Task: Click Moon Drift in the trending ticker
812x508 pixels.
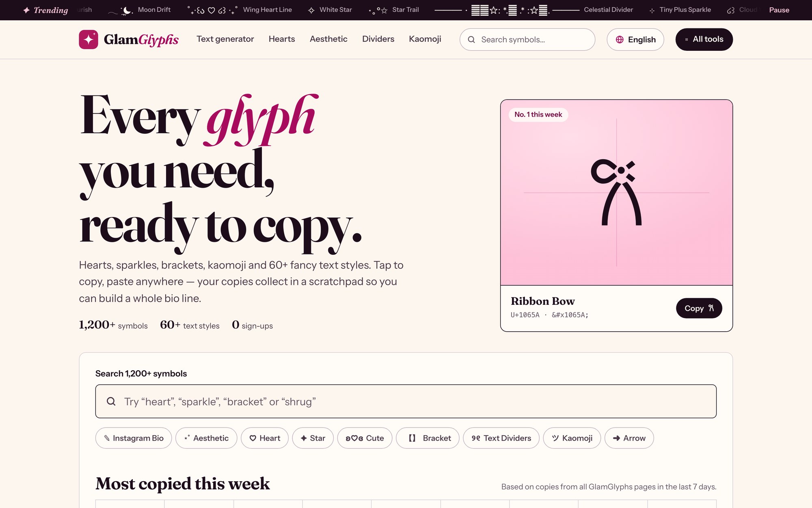Action: click(x=140, y=10)
